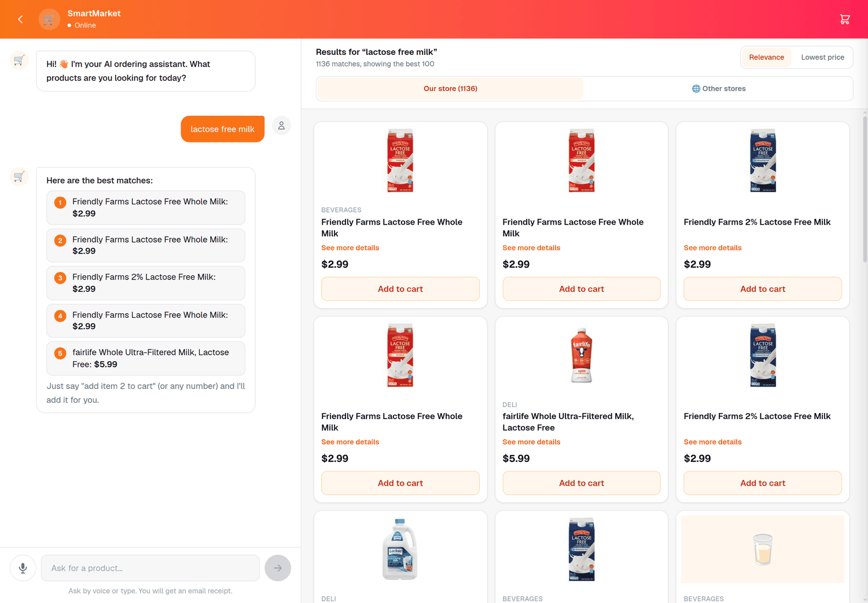
Task: Open the milk glass placeholder image
Action: point(763,549)
